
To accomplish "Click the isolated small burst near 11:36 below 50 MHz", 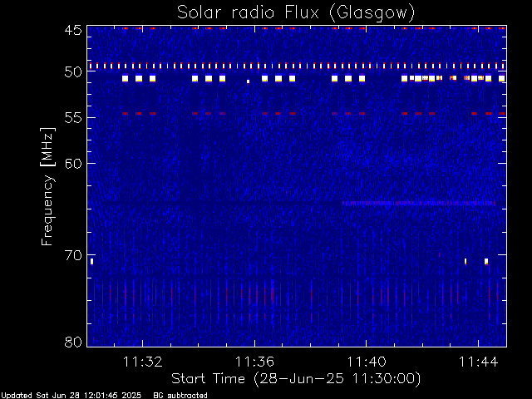I will [248, 81].
